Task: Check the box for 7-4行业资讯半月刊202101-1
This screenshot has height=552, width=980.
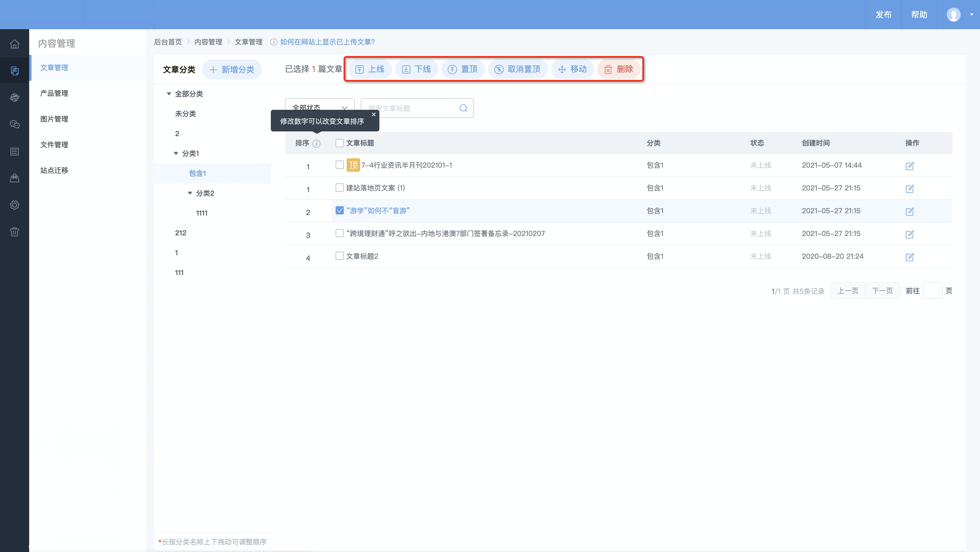Action: [x=339, y=165]
